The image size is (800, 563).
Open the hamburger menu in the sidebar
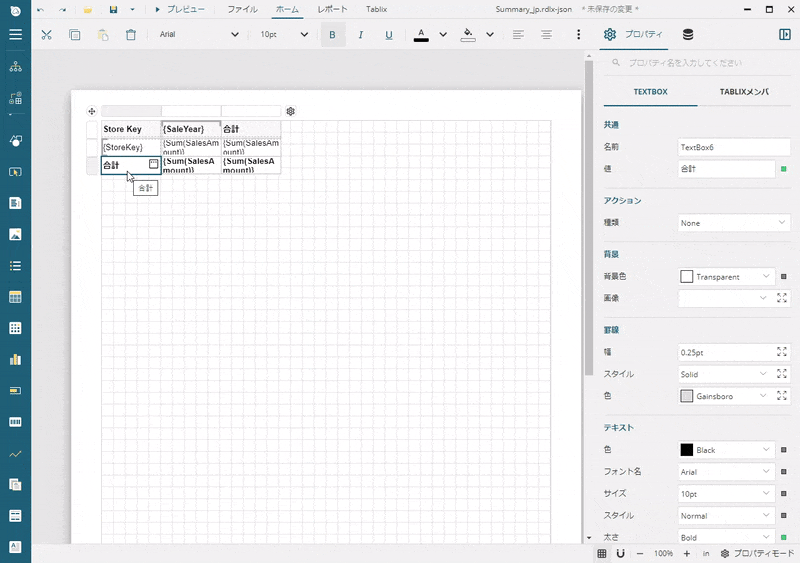coord(15,34)
